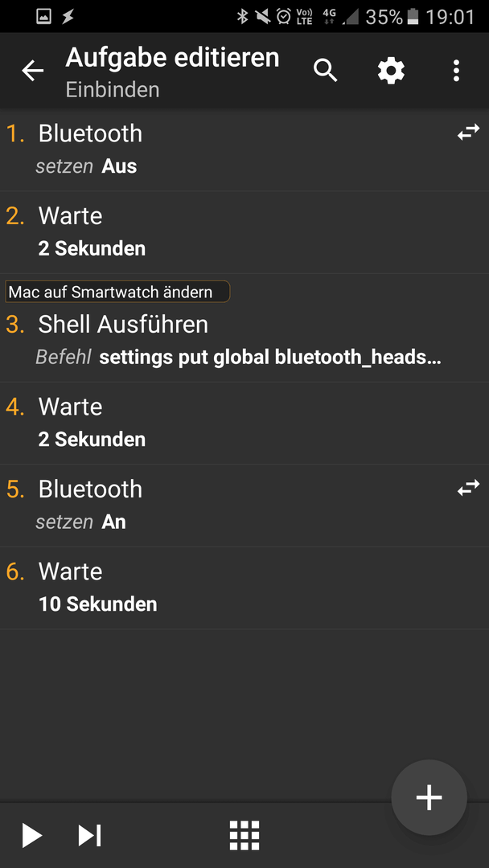Open step 4 Warte 2 Sekunden

[244, 424]
